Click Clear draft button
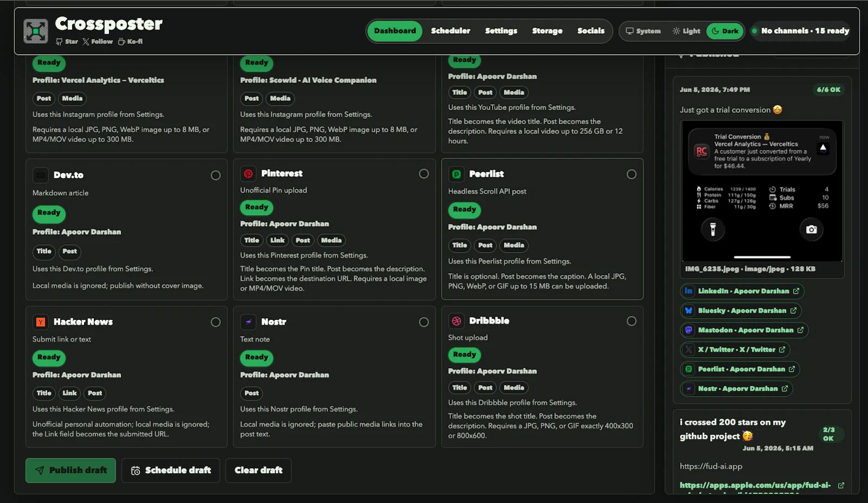This screenshot has width=868, height=503. pos(258,470)
